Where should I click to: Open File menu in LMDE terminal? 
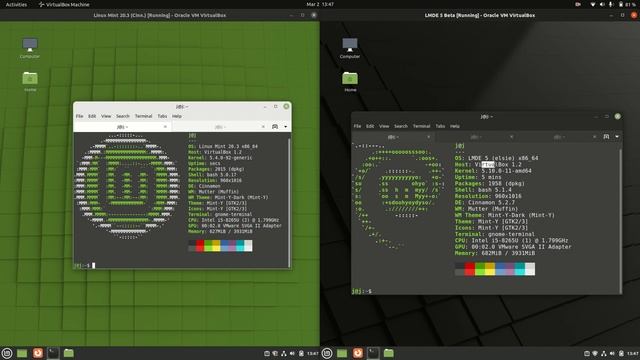tap(357, 126)
